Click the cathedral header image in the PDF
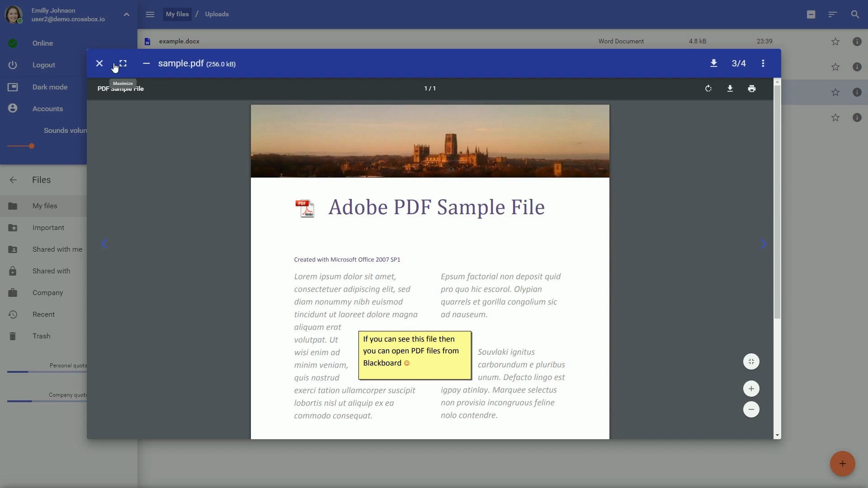This screenshot has width=868, height=488. (430, 141)
